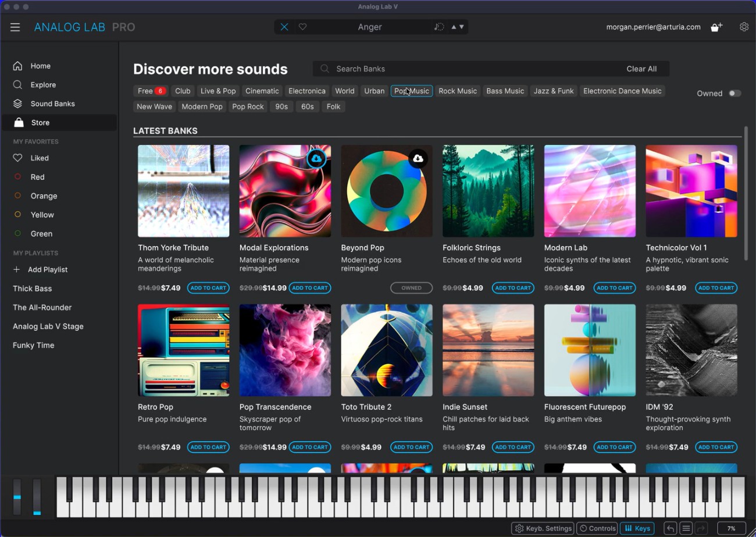Viewport: 756px width, 537px height.
Task: Filter by 90s tag
Action: coord(281,106)
